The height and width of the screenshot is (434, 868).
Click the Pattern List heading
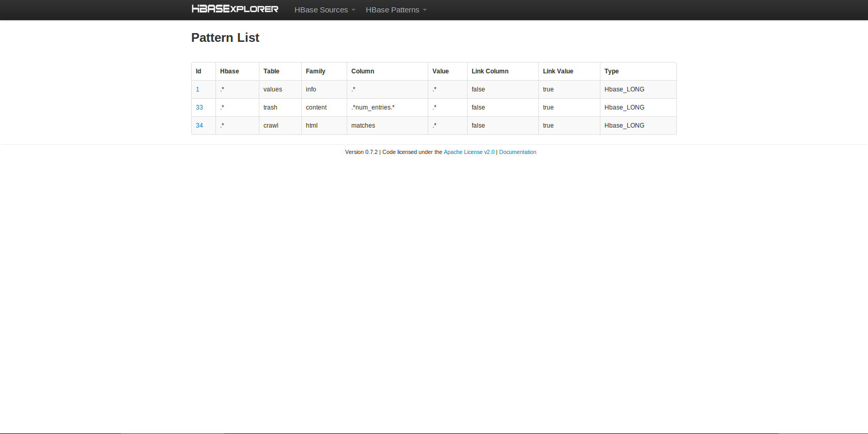click(225, 38)
